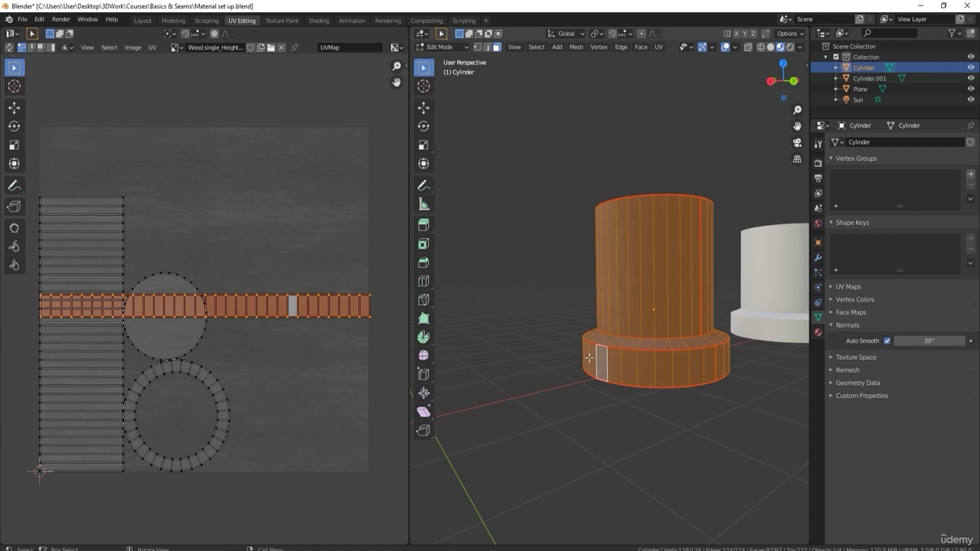Screen dimensions: 980x551
Task: Expand the Texture Space panel
Action: 855,357
